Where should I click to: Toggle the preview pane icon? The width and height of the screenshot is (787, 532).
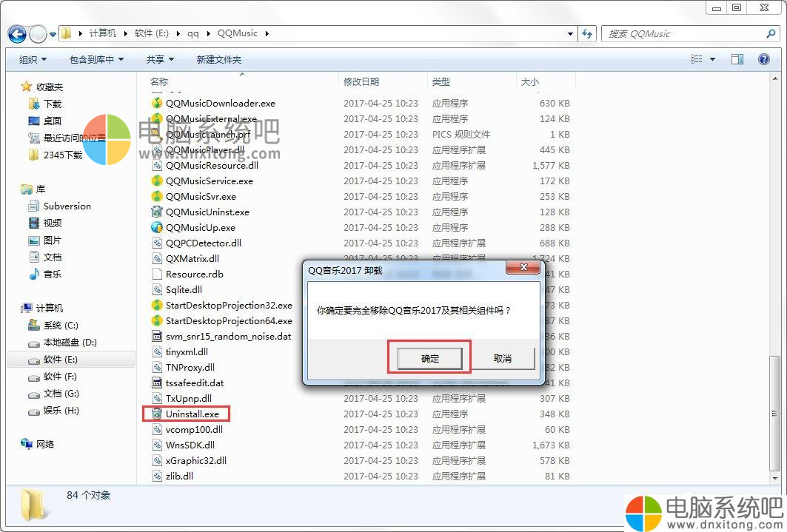[x=737, y=59]
